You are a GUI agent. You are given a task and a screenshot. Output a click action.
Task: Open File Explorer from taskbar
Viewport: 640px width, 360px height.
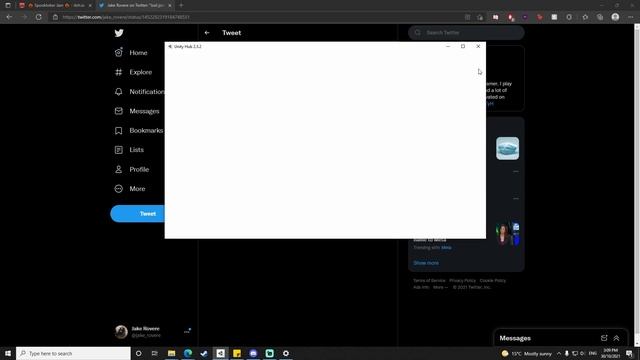click(x=171, y=353)
